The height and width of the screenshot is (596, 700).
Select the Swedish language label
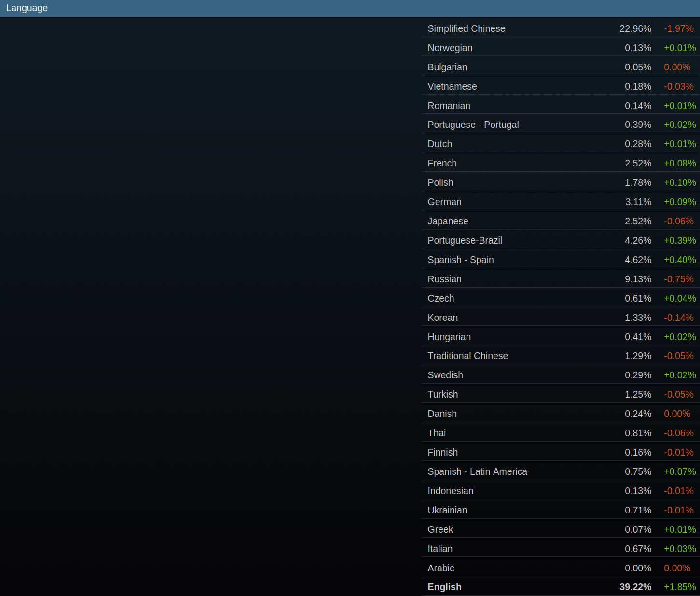445,375
